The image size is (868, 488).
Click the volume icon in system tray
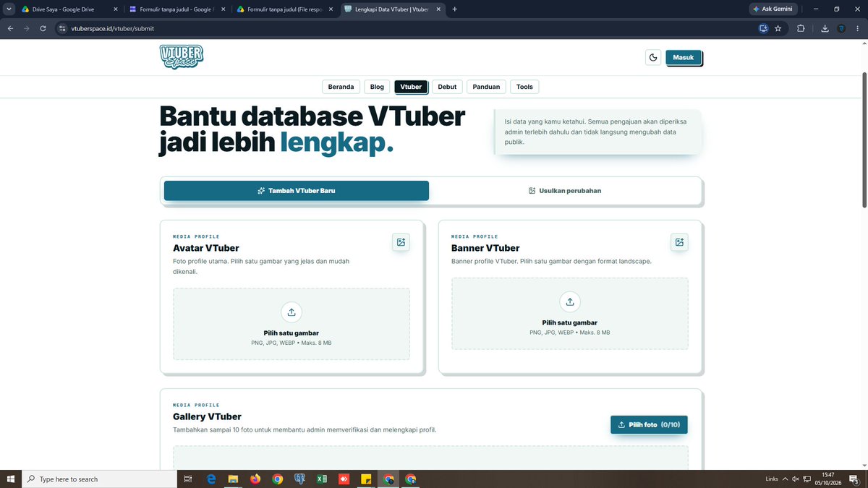click(796, 479)
